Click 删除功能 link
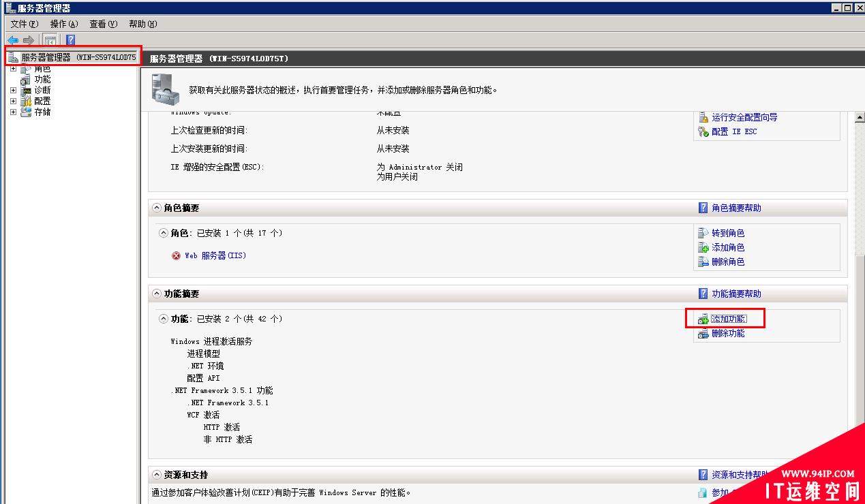Screen dimensions: 865x504 point(728,333)
